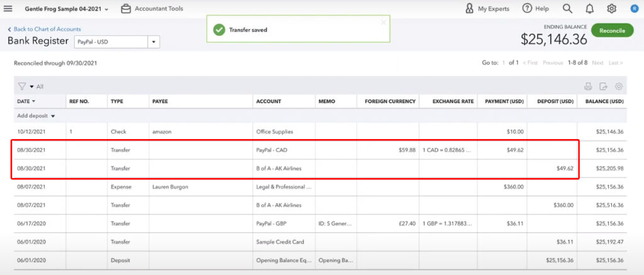Close the Transfer saved notification
The image size is (644, 275).
pyautogui.click(x=383, y=23)
